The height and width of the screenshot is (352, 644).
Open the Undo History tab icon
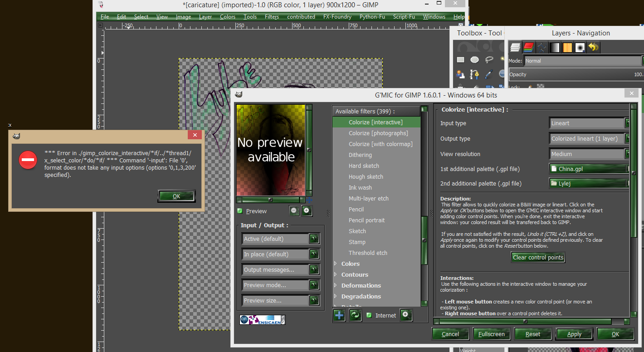coord(594,47)
